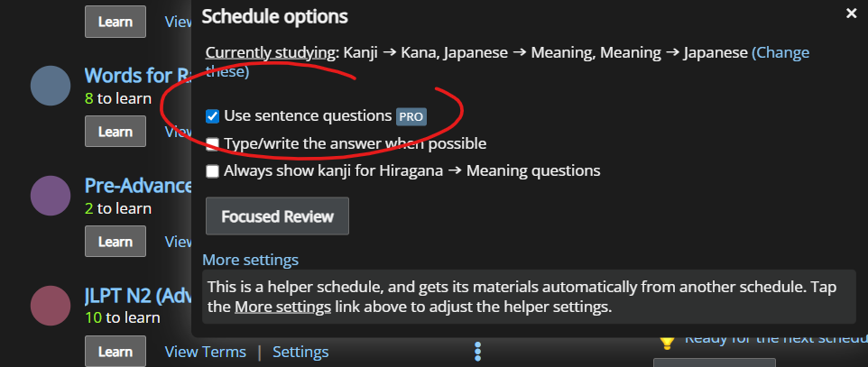Click the PRO badge

[411, 116]
